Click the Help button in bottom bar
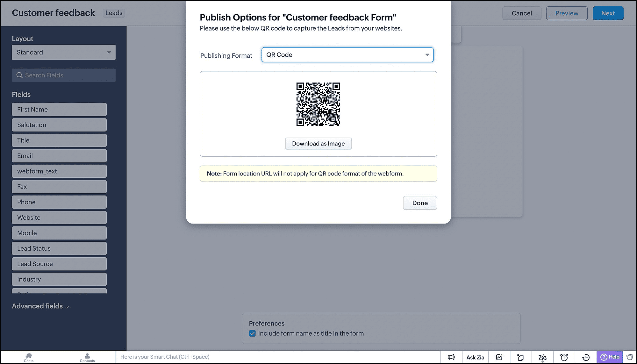Image resolution: width=637 pixels, height=364 pixels. 610,357
